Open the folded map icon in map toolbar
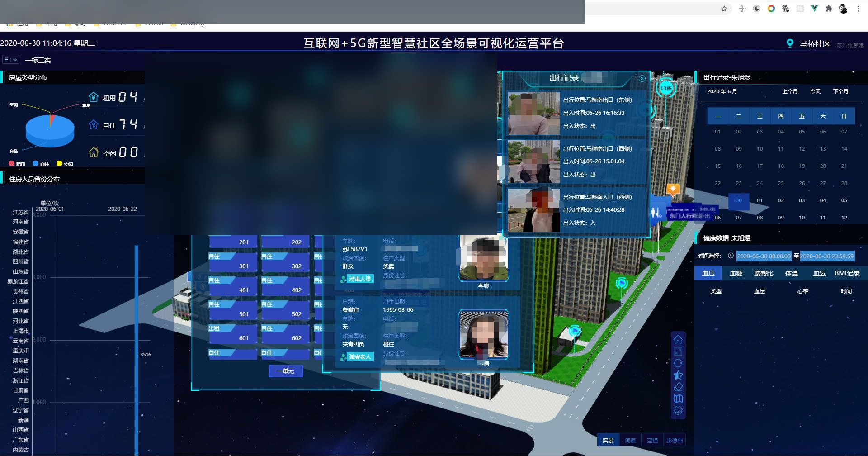 678,399
